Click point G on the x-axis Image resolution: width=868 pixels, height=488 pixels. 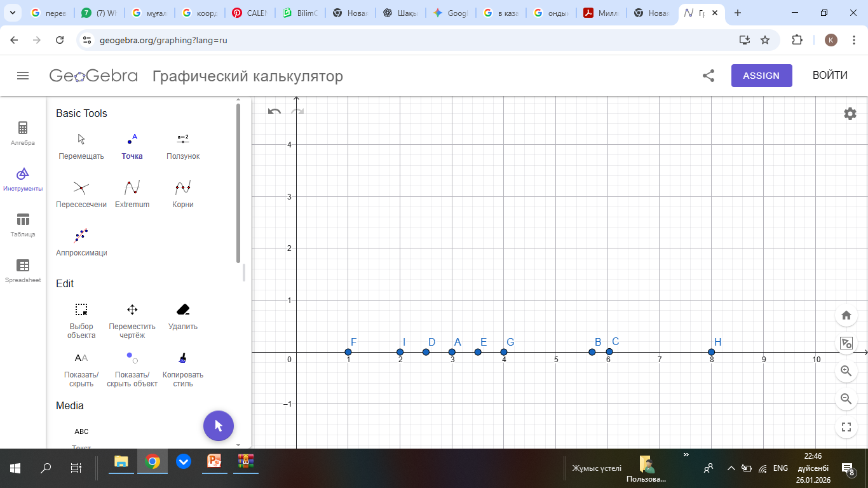[504, 352]
